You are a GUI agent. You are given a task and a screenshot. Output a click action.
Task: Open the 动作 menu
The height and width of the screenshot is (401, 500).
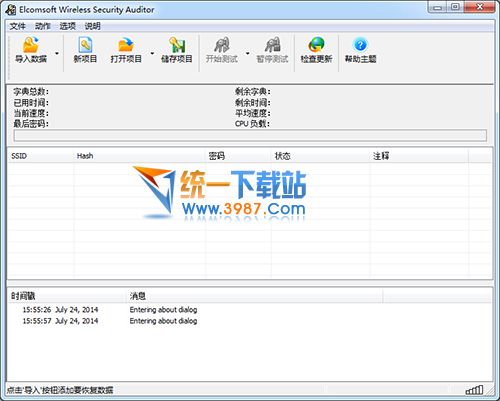pos(43,26)
